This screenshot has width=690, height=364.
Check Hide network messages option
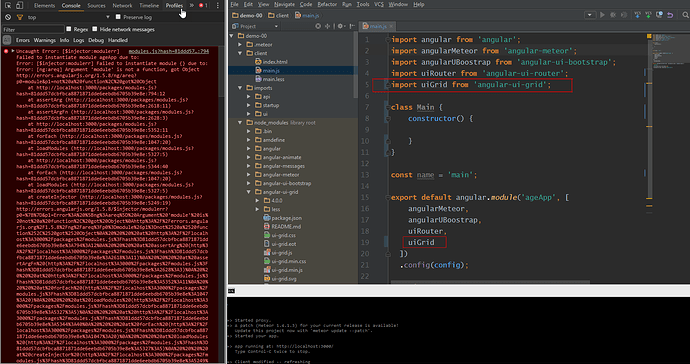94,29
